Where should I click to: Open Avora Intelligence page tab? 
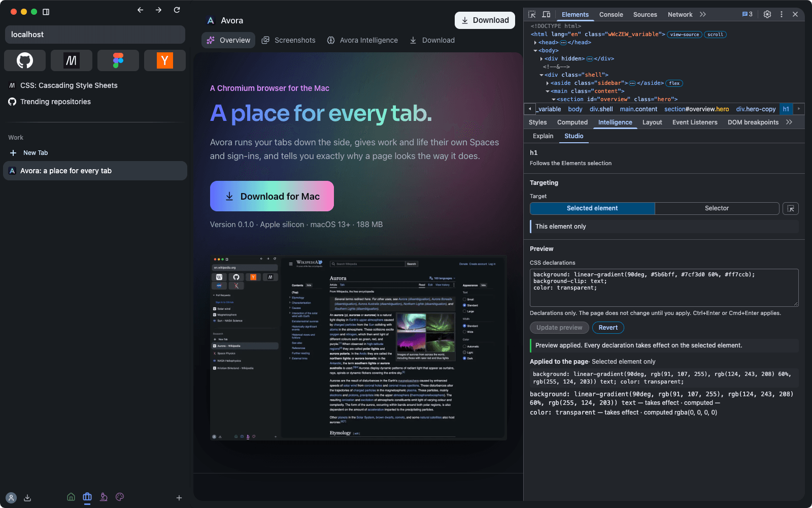click(362, 40)
